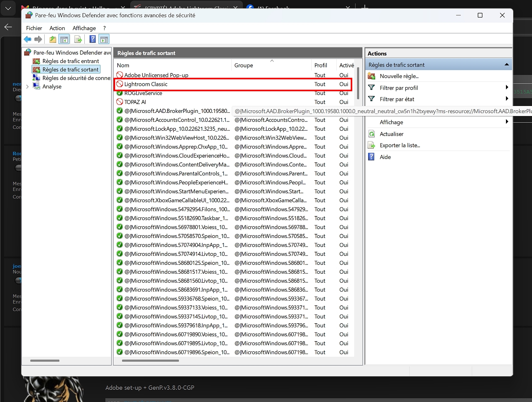Click the forward arrow toolbar icon
Screen dimensions: 532x402
point(38,39)
